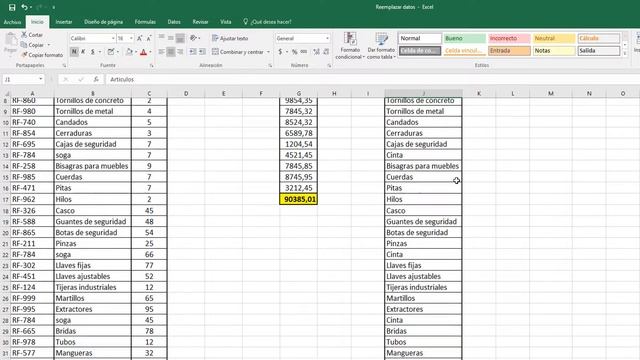The image size is (640, 360).
Task: Click the thousands separator icon
Action: click(x=304, y=52)
